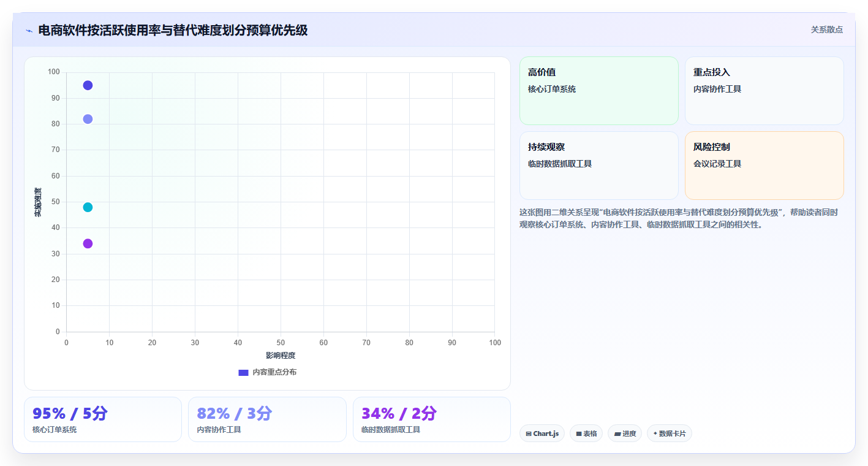Click the 表格 tag chip
The image size is (868, 466).
(x=586, y=434)
